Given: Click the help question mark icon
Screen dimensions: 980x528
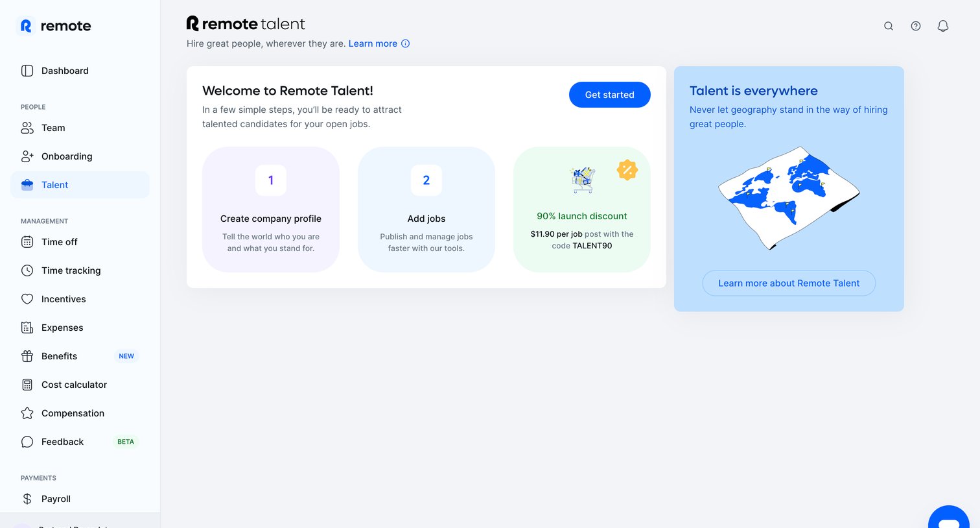Looking at the screenshot, I should pos(916,26).
